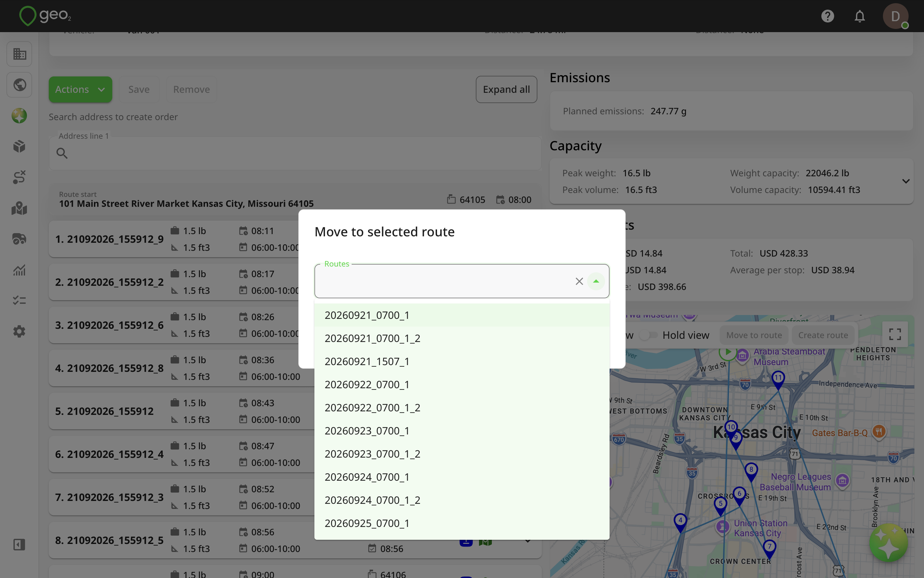This screenshot has width=924, height=578.
Task: Open the delivery truck sidebar icon
Action: 20,239
